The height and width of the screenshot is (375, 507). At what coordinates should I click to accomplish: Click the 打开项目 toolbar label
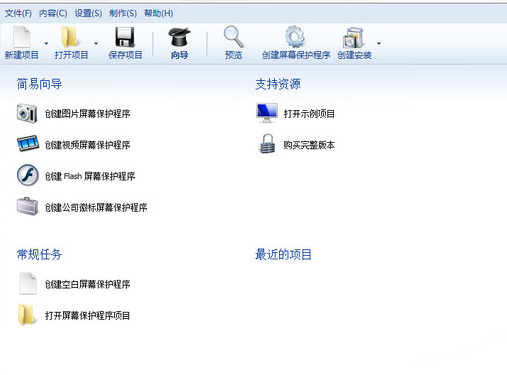pyautogui.click(x=71, y=55)
